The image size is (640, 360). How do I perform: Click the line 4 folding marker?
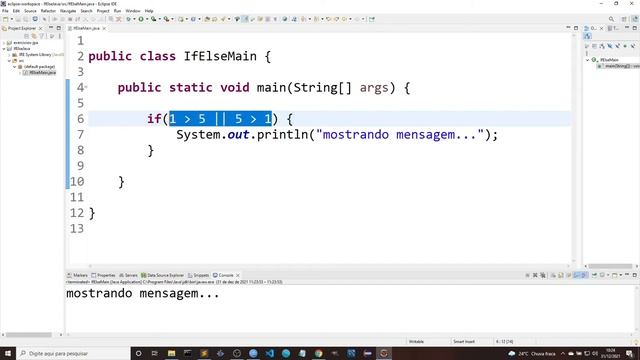[86, 87]
